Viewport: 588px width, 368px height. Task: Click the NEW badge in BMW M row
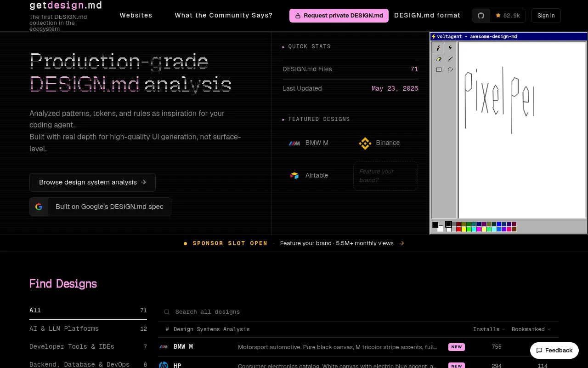coord(457,347)
